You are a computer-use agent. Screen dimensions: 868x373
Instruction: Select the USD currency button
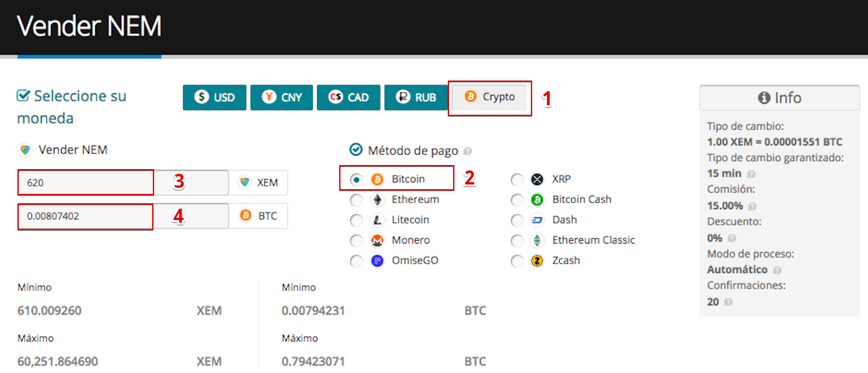point(214,97)
